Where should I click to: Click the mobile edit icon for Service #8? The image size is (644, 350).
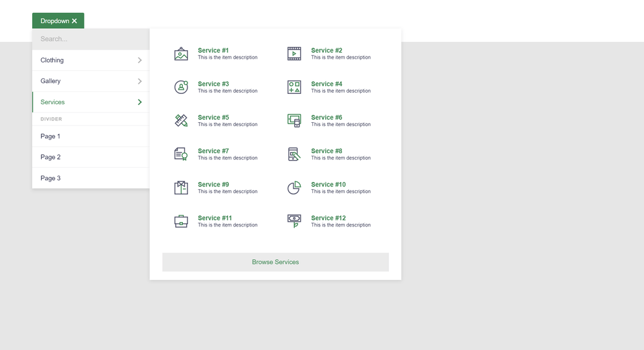[294, 154]
